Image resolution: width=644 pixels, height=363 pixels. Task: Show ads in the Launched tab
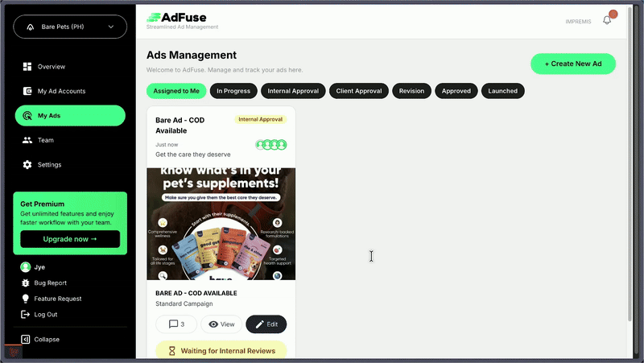click(x=503, y=91)
